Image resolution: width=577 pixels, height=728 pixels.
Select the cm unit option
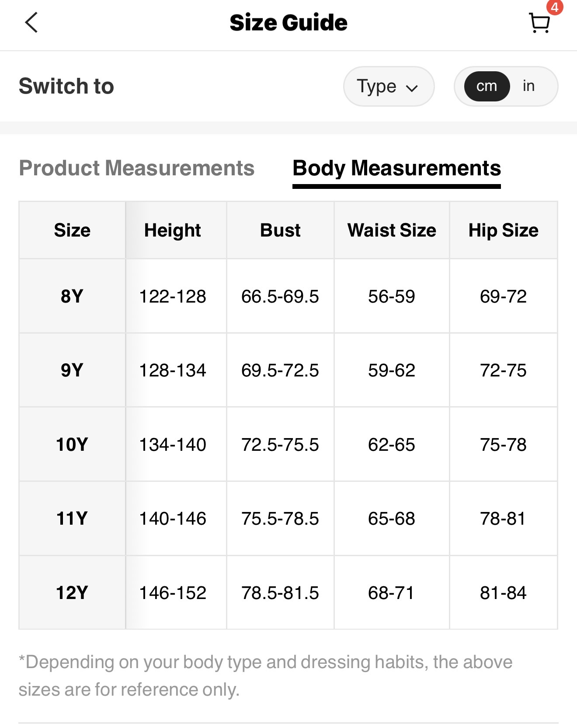pos(487,86)
